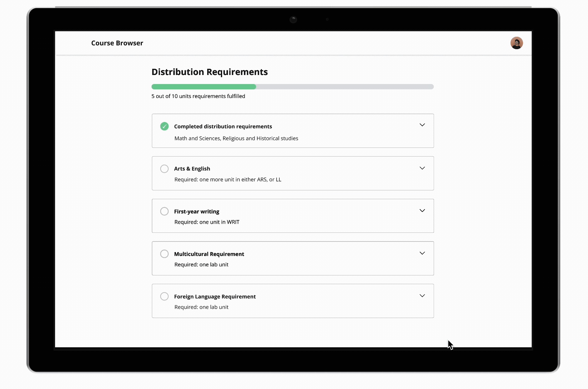Click the 5 out of 10 units text
The image size is (588, 389).
[x=198, y=96]
